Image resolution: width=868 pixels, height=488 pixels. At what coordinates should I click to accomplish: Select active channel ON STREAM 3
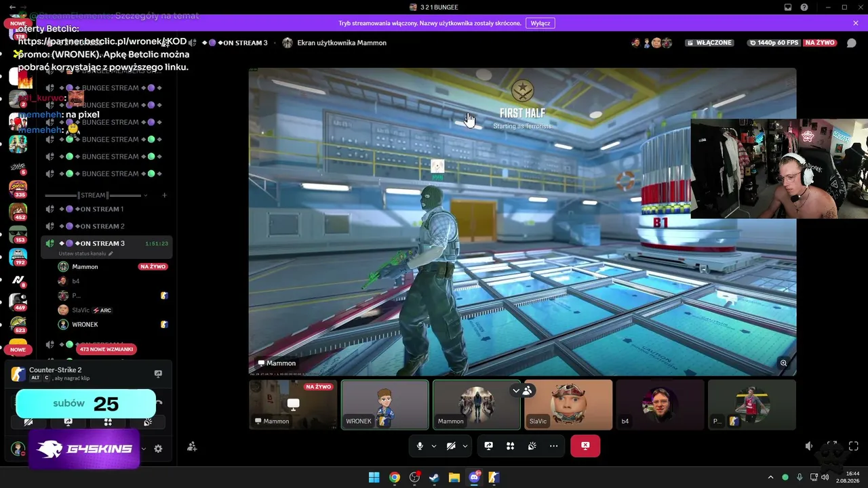106,243
